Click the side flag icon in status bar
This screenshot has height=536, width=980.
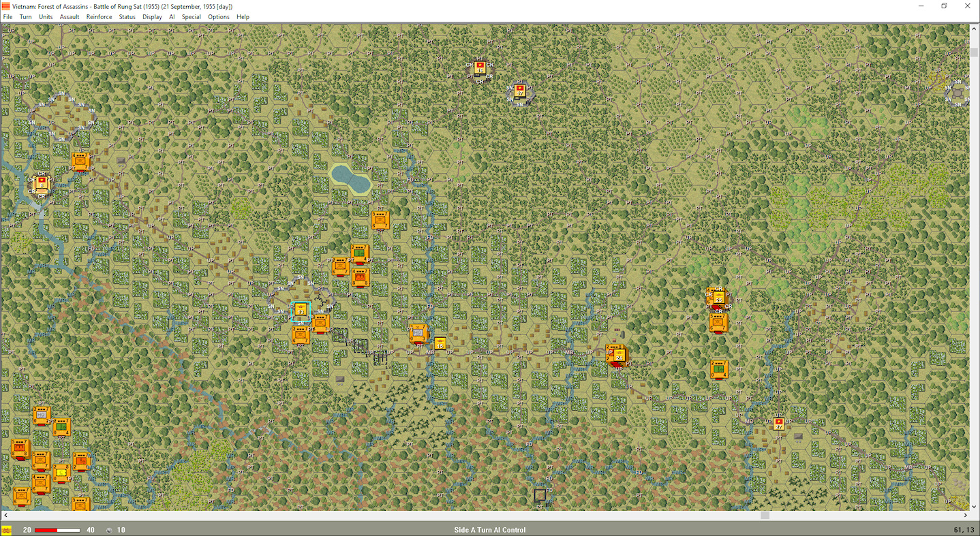tap(7, 530)
